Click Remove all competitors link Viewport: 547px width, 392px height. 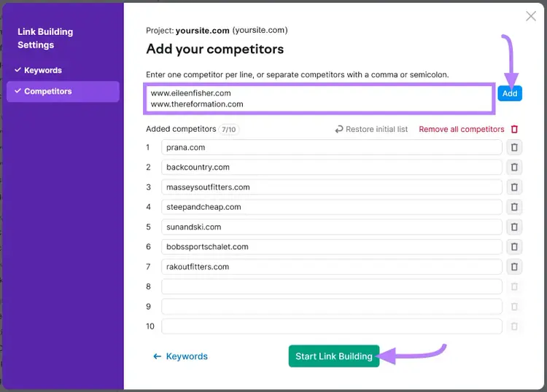pos(461,129)
